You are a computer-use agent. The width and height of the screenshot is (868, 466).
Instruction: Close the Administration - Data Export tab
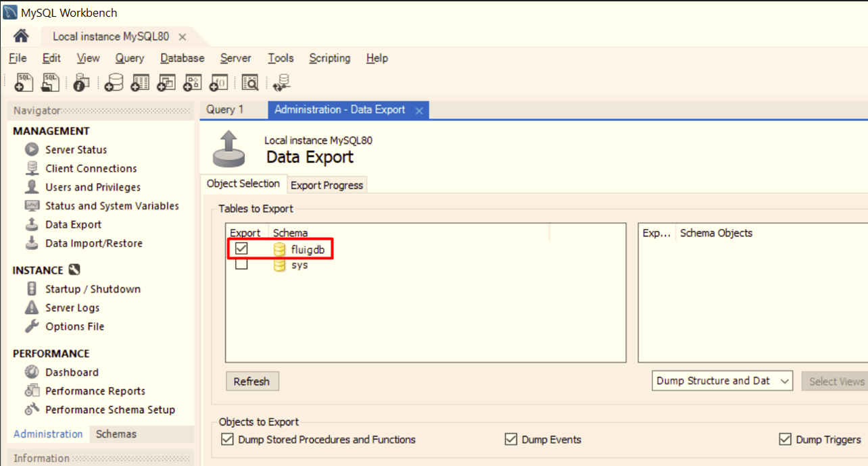[419, 111]
